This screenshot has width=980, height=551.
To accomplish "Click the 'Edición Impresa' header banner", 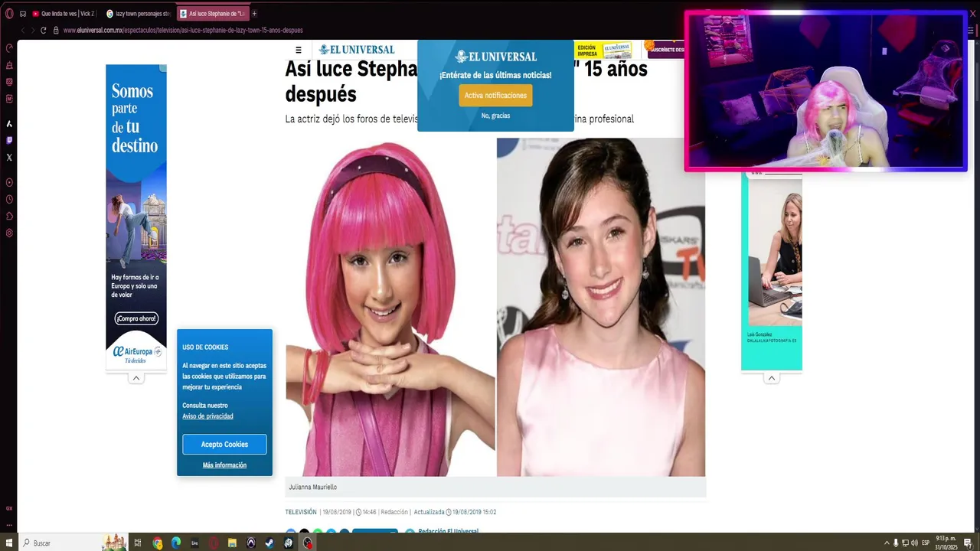I will [604, 50].
